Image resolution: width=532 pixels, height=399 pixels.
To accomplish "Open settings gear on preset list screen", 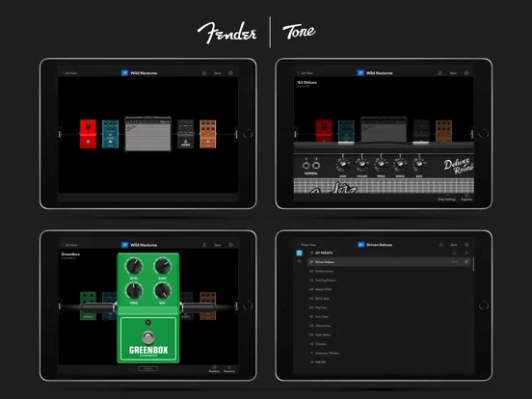I will 466,245.
